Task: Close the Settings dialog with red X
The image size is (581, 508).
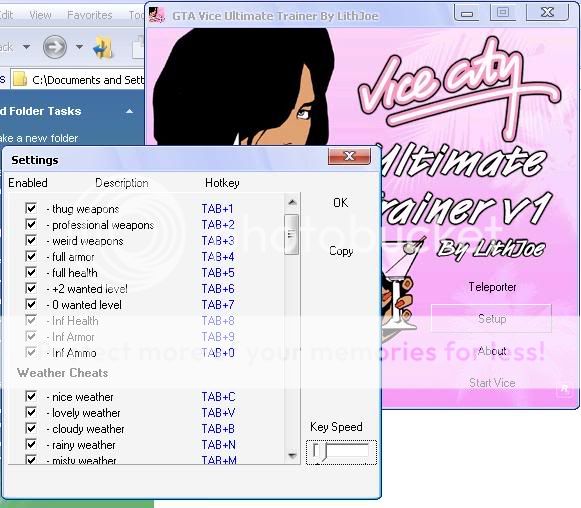Action: pos(349,156)
